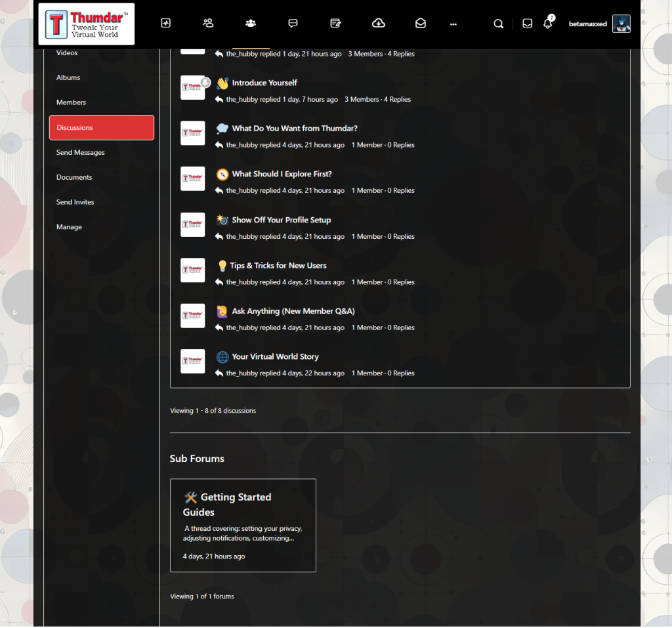Open Manage in group sidebar
The height and width of the screenshot is (628, 672).
pos(69,227)
